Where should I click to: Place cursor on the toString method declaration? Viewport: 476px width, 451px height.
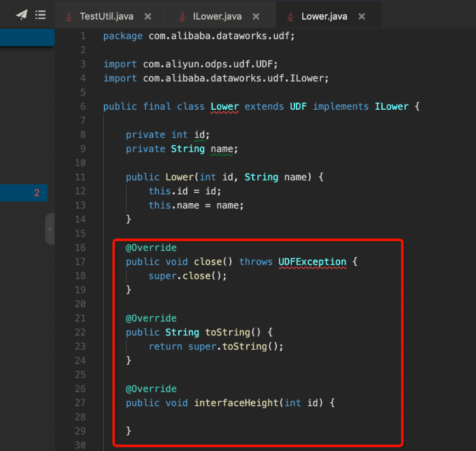pos(227,332)
